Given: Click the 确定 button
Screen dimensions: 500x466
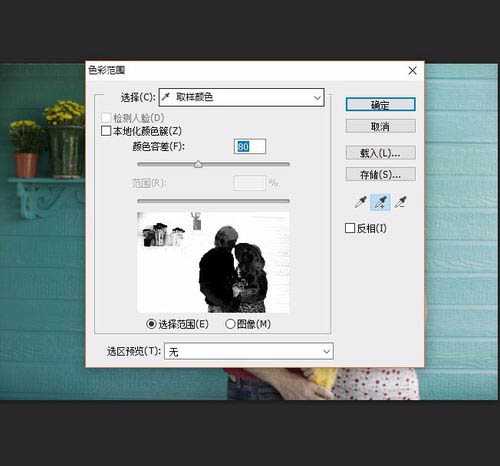Looking at the screenshot, I should click(x=380, y=105).
